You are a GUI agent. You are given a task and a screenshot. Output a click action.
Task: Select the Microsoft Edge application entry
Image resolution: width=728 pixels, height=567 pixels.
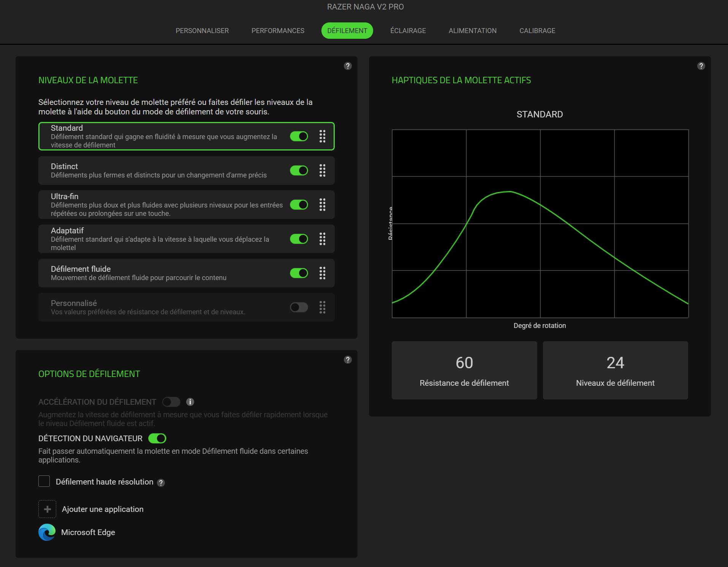point(88,532)
